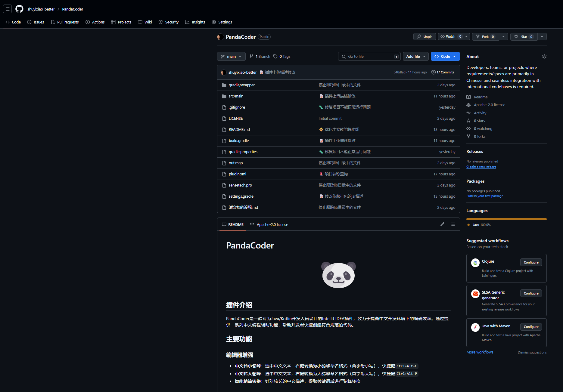Open the GitHub logo icon
563x392 pixels.
click(19, 9)
